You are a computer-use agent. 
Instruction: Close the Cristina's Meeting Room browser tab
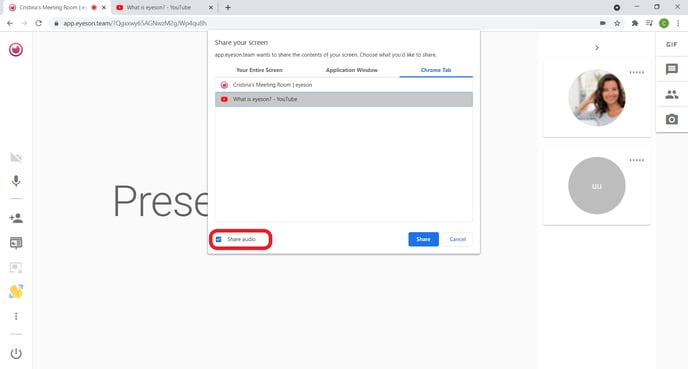[104, 7]
